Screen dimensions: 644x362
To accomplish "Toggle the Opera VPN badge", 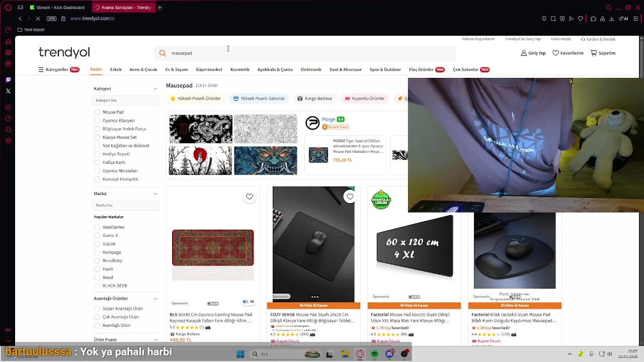I will click(x=51, y=19).
